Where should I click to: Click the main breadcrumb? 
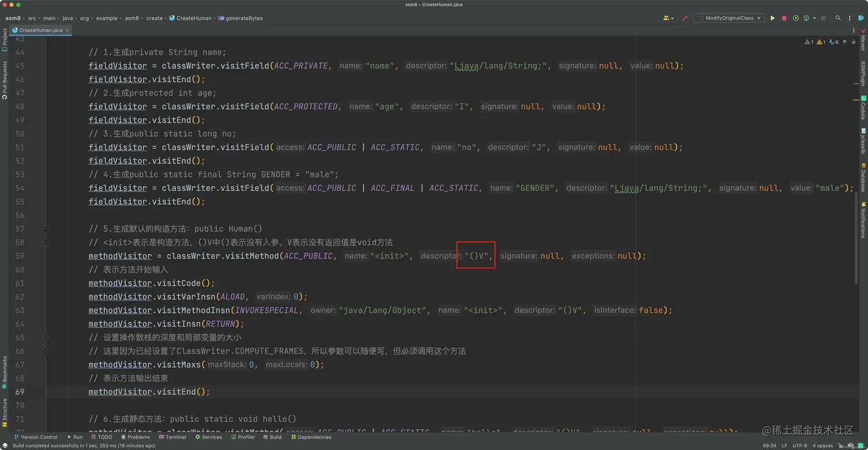49,18
